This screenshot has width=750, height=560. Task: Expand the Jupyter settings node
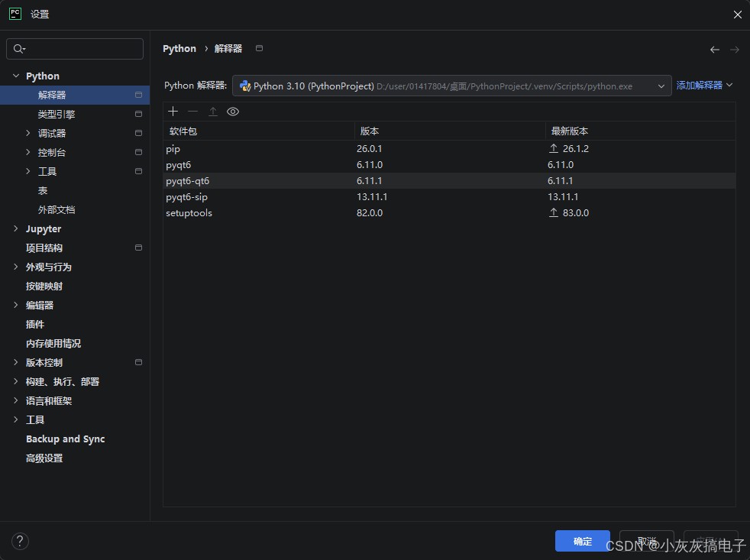click(16, 228)
